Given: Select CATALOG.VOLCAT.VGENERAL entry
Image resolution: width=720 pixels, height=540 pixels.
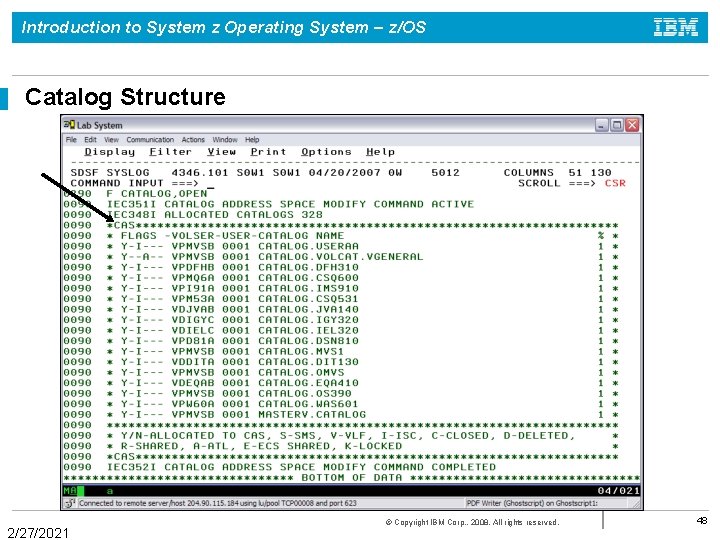Looking at the screenshot, I should 340,257.
